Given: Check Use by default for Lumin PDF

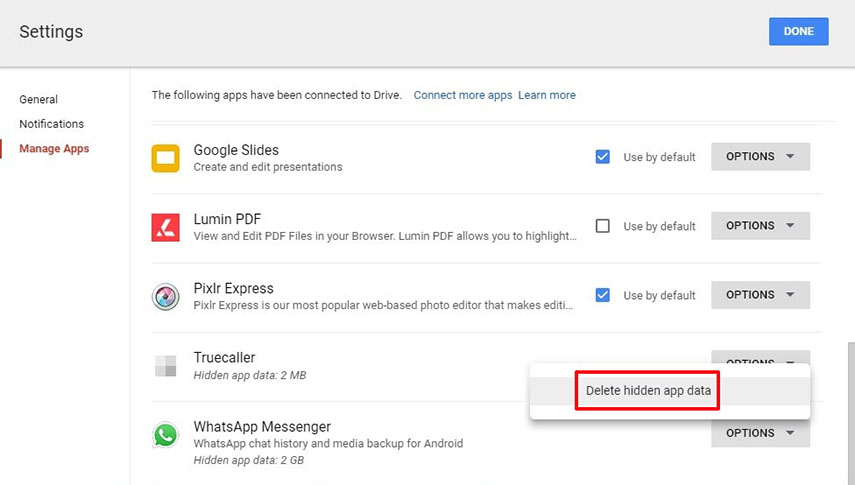Looking at the screenshot, I should [x=603, y=226].
